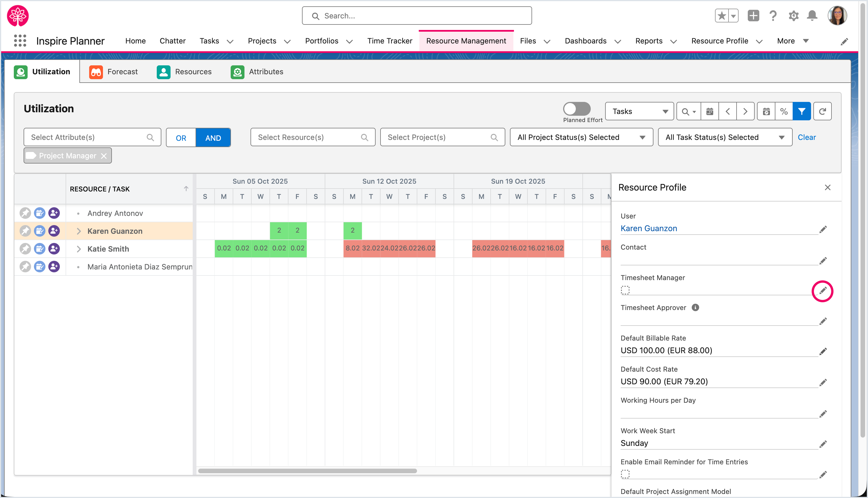
Task: Open the calendar date picker icon
Action: [x=710, y=111]
